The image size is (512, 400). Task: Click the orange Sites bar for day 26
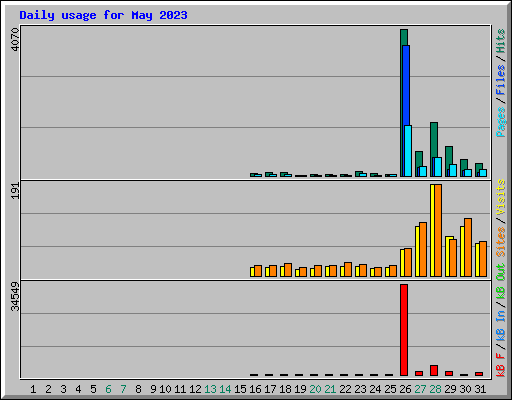click(x=408, y=262)
